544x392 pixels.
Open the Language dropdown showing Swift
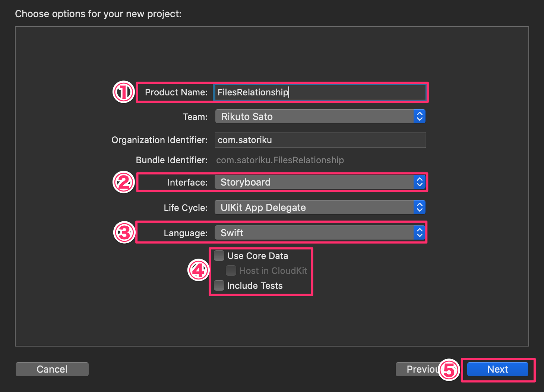[x=320, y=233]
